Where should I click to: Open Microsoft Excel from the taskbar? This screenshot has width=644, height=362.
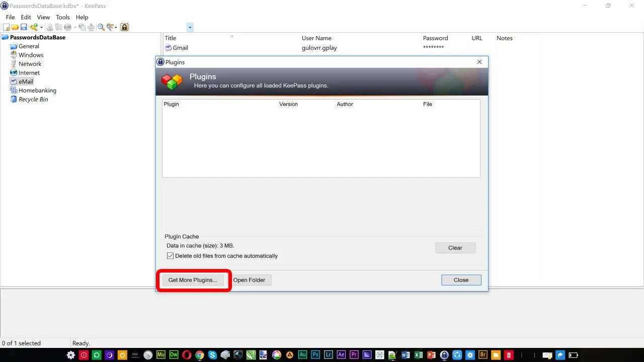click(x=418, y=355)
